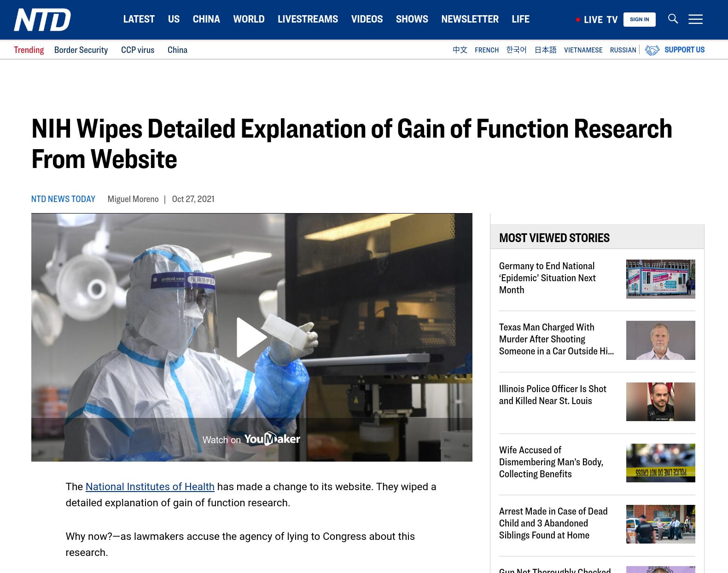Click LIVE TV link
728x573 pixels.
(600, 20)
